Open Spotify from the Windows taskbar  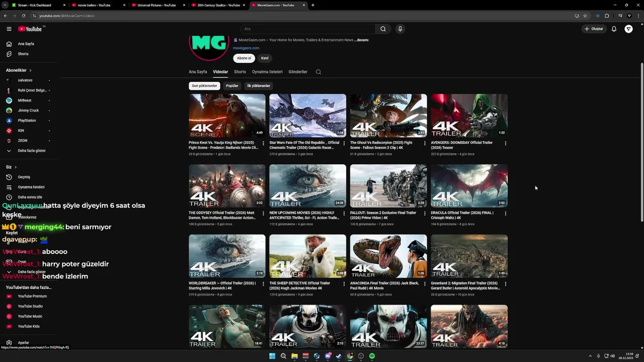click(372, 356)
